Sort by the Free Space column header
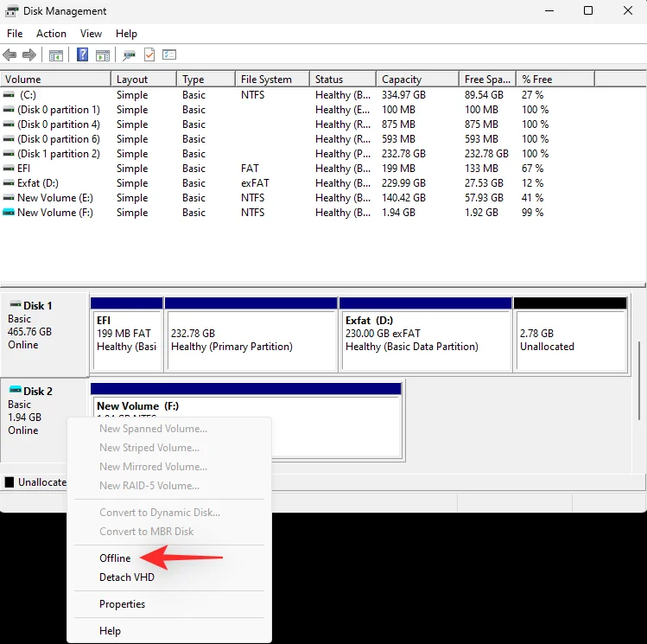Screen dimensions: 647x644 click(488, 80)
